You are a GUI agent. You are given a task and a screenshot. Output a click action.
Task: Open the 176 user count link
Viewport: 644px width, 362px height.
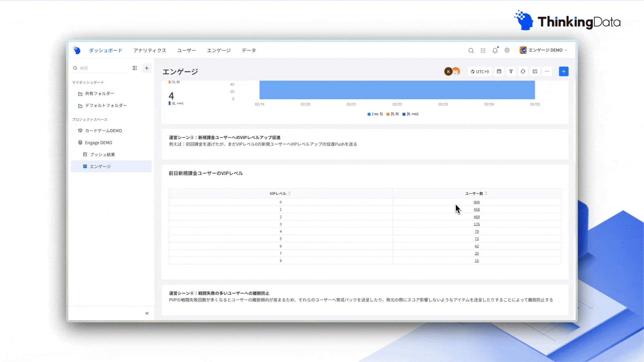477,224
